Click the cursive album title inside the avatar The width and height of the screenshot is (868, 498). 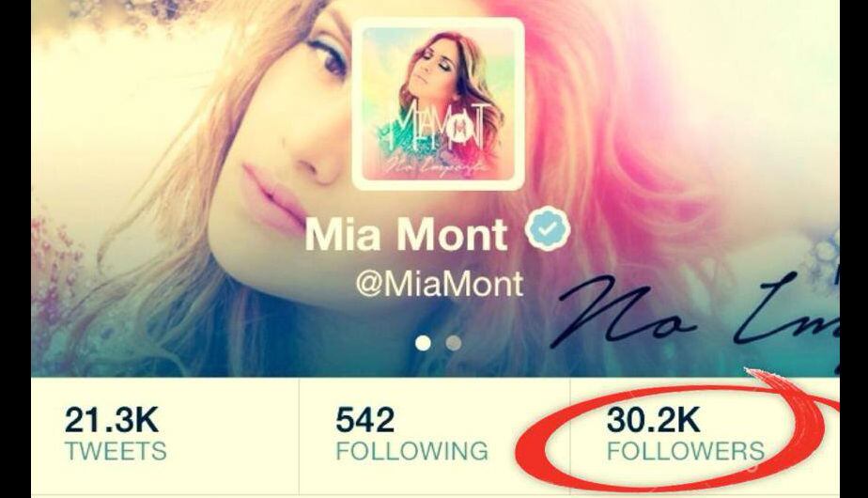[438, 164]
